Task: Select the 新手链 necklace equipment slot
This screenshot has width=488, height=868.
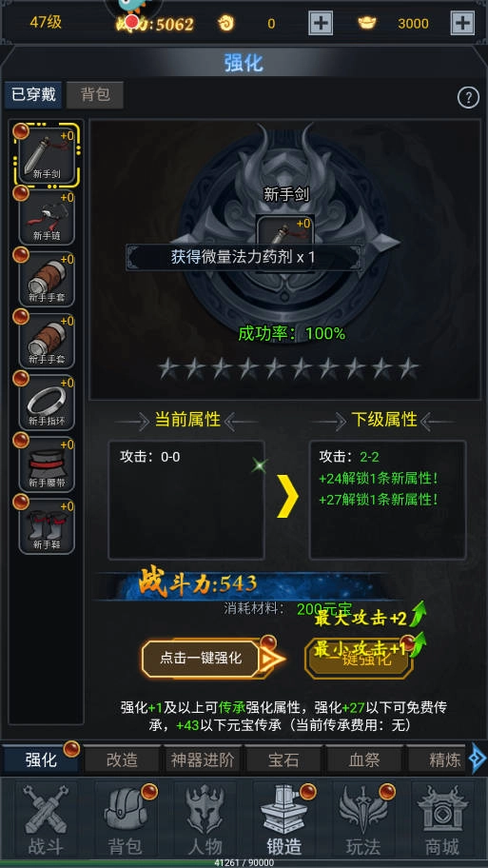Action: [x=47, y=216]
